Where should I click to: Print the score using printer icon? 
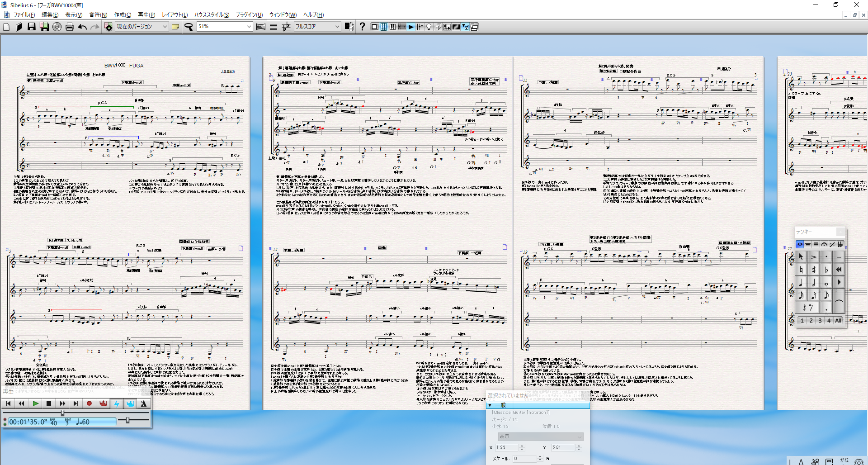click(70, 27)
